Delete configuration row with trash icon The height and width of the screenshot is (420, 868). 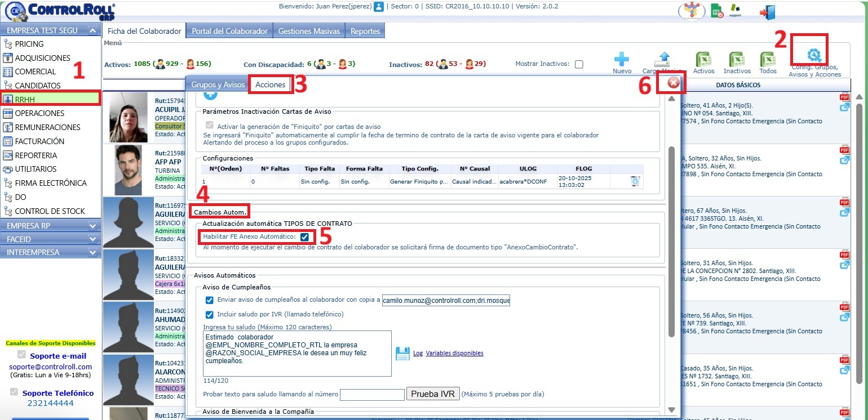click(x=635, y=181)
